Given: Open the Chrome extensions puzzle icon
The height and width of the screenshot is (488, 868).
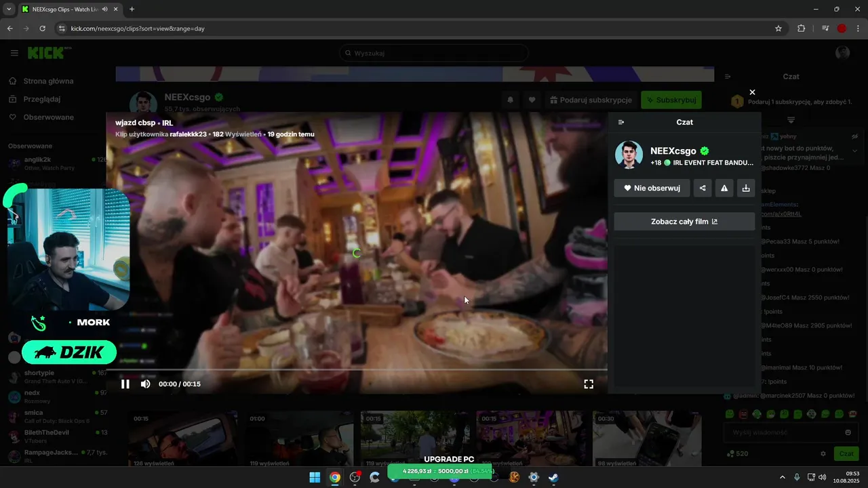Looking at the screenshot, I should (802, 28).
